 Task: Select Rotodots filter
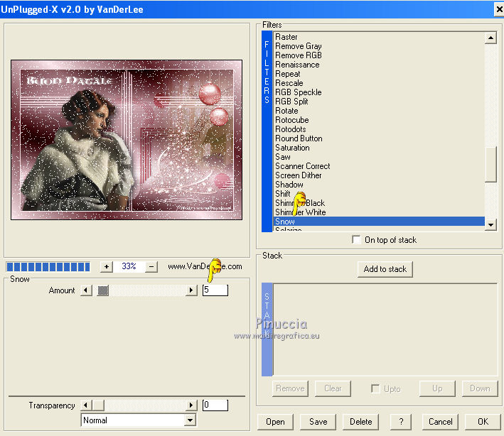click(x=379, y=129)
